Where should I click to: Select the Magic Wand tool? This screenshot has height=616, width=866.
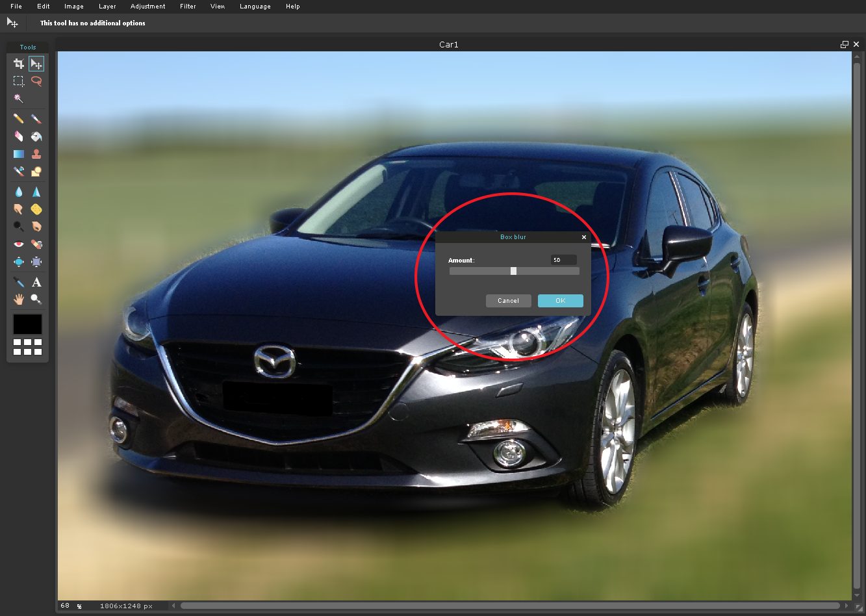pos(19,99)
